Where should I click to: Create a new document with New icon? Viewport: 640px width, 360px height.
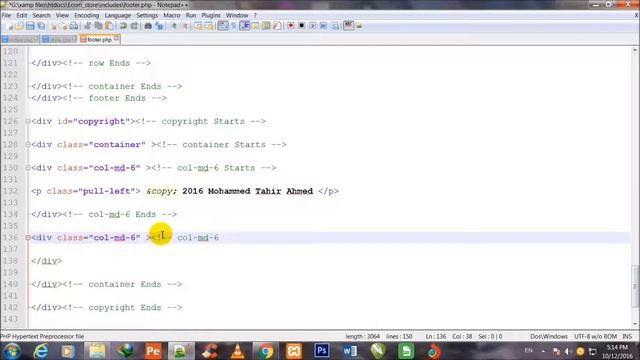pyautogui.click(x=10, y=26)
